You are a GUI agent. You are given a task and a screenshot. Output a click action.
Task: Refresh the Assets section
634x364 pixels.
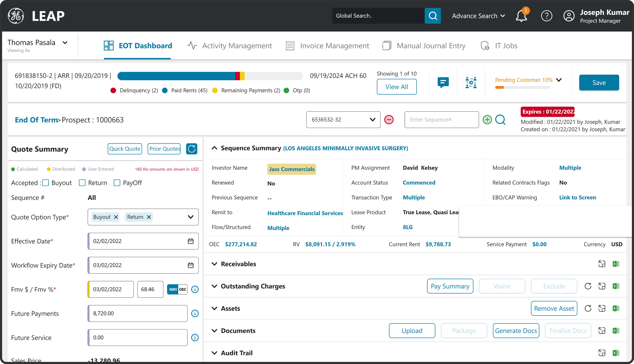pos(588,308)
